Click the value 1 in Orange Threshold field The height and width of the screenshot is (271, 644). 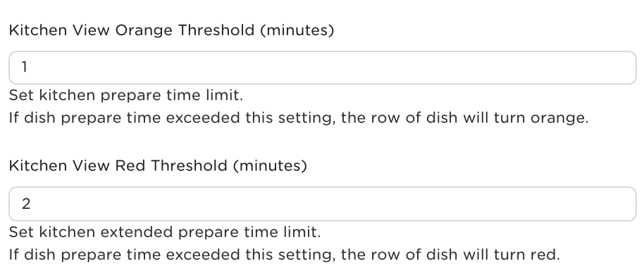tap(25, 67)
